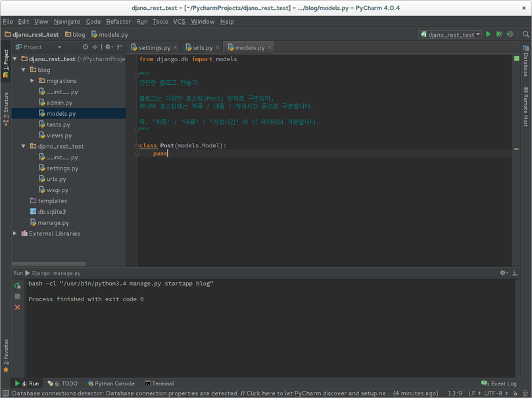Click the stop process square icon
The width and height of the screenshot is (532, 398).
coord(18,297)
